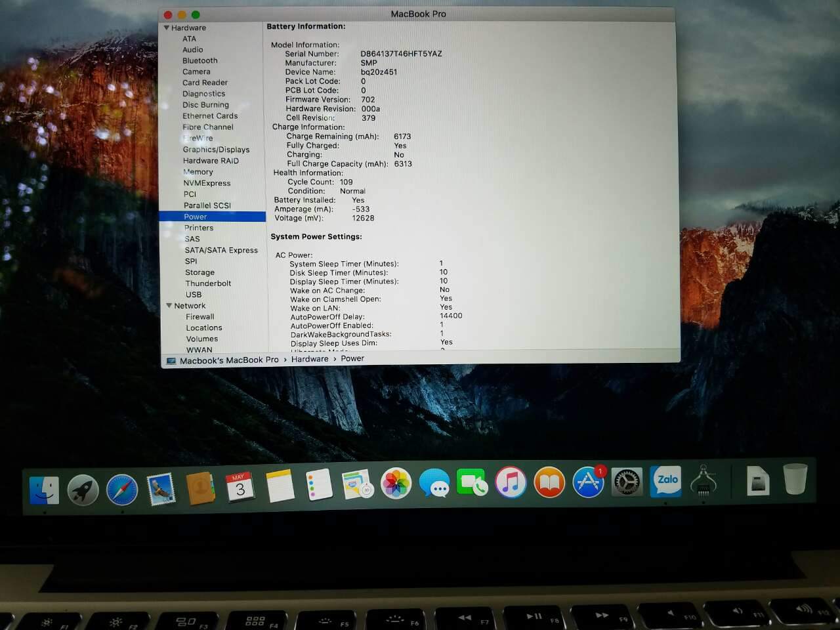840x630 pixels.
Task: Open Calendar showing May 3
Action: (x=240, y=488)
